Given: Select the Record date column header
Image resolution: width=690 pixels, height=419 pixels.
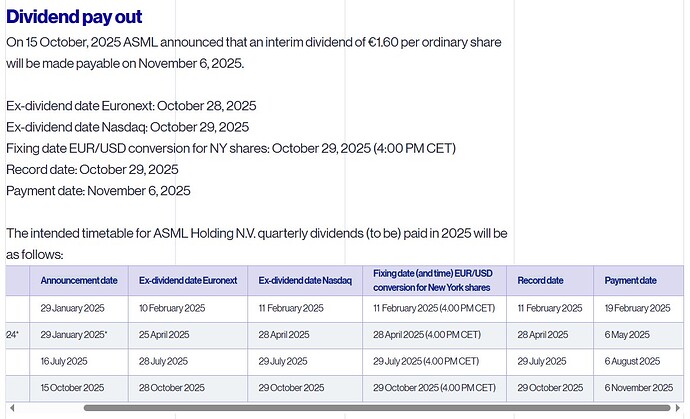Looking at the screenshot, I should 540,281.
